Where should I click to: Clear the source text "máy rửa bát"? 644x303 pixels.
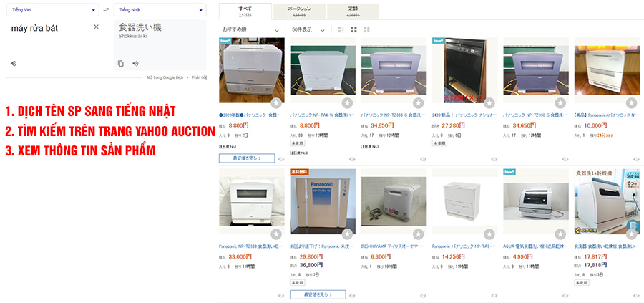click(x=96, y=27)
